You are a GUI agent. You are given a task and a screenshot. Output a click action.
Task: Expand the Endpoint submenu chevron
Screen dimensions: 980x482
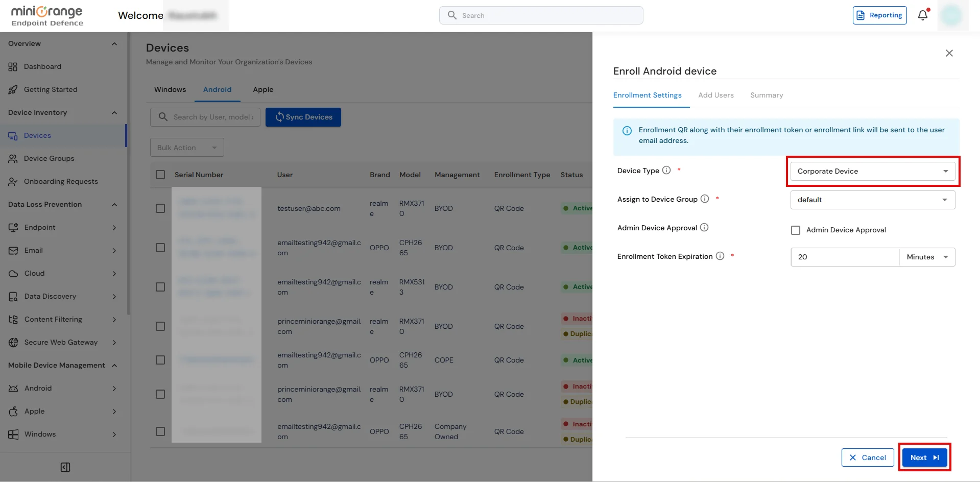(114, 228)
